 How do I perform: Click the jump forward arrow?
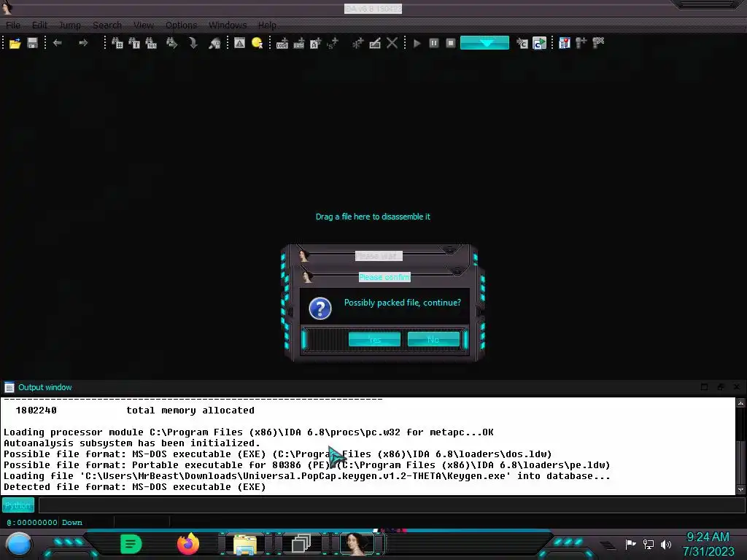(x=83, y=43)
